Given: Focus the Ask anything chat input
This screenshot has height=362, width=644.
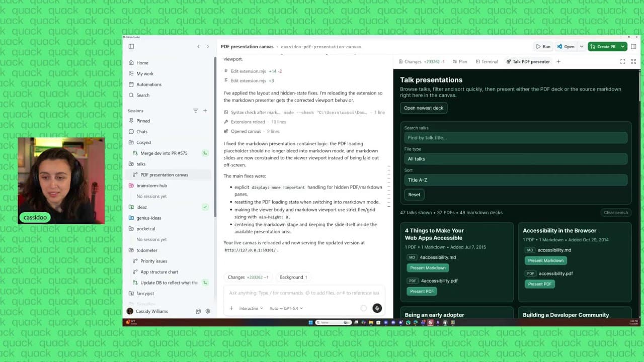Looking at the screenshot, I should tap(304, 293).
